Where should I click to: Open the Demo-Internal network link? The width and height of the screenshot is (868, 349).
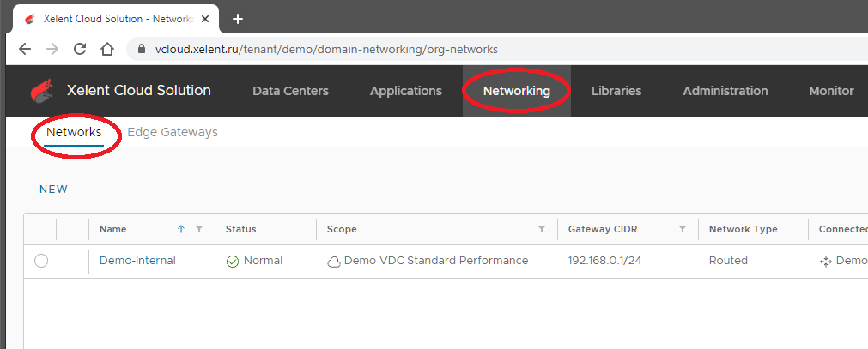[x=138, y=261]
